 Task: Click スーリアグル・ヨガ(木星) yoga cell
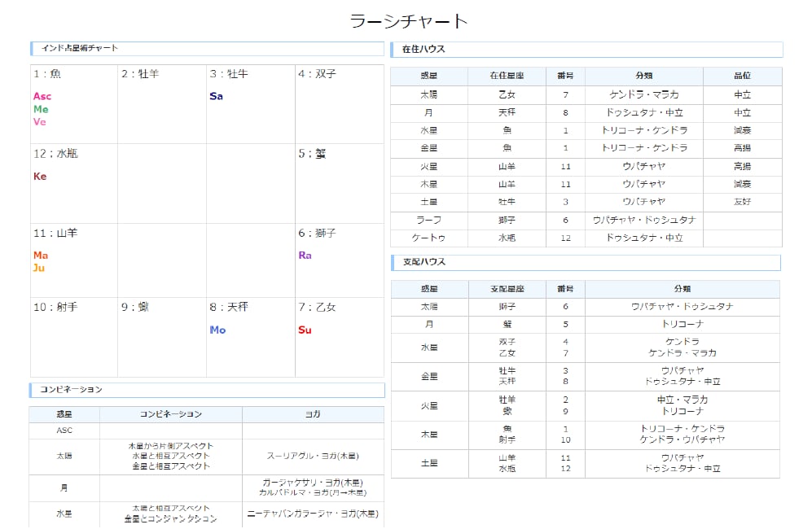[x=313, y=456]
